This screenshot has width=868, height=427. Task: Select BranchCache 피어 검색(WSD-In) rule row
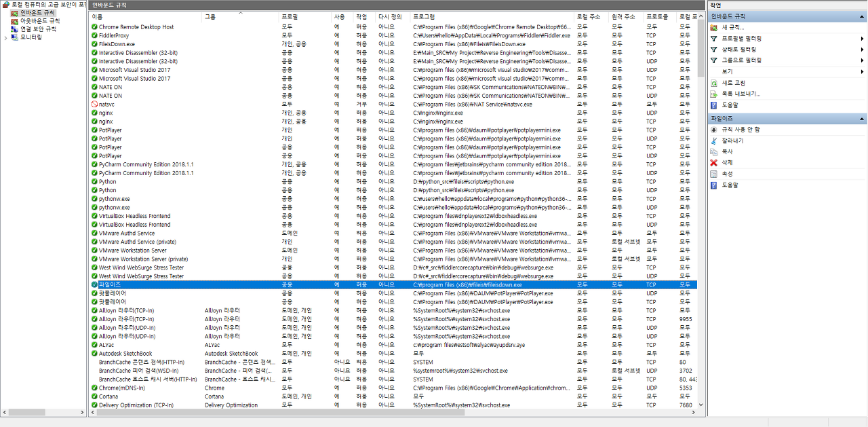pos(393,371)
